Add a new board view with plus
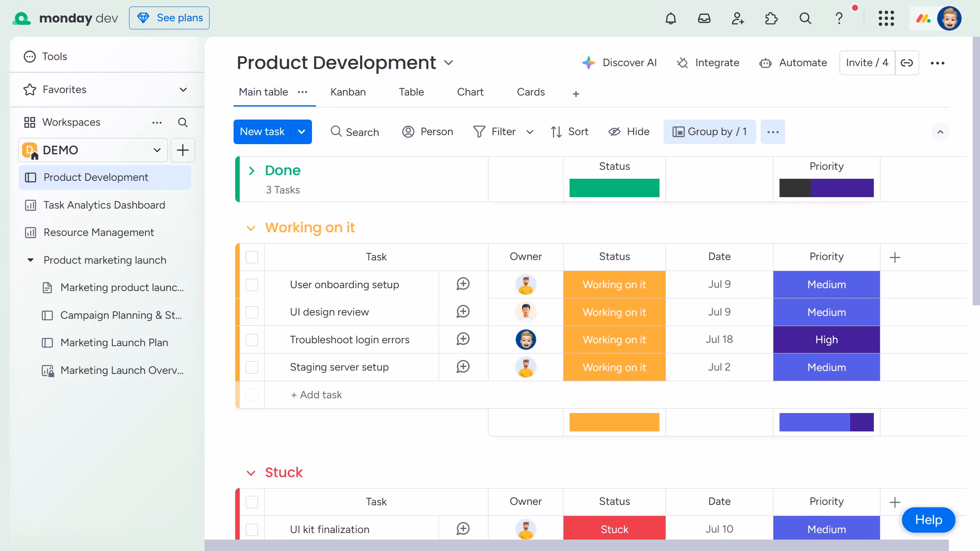The image size is (980, 551). point(576,94)
